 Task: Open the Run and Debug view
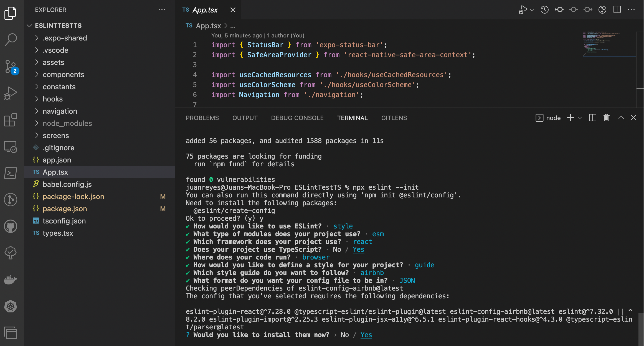point(11,93)
